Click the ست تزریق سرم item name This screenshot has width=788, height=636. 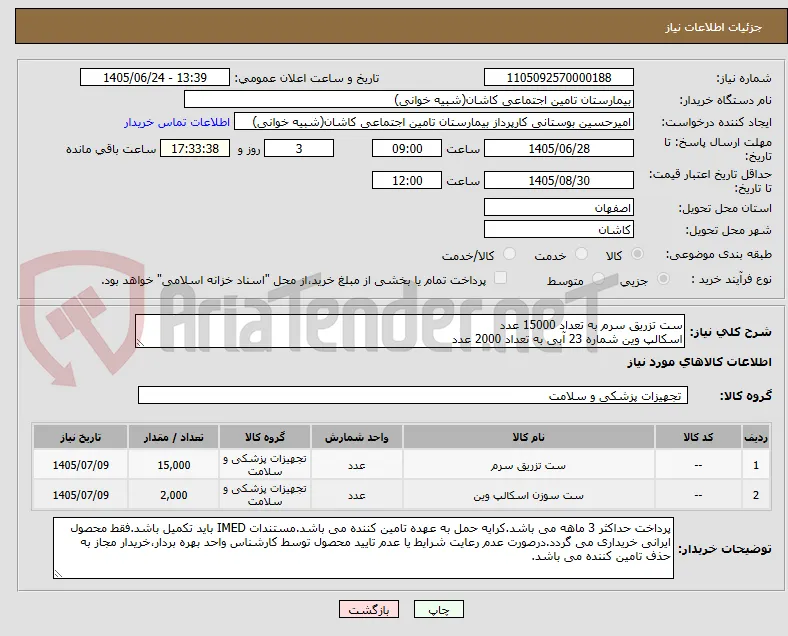[528, 466]
